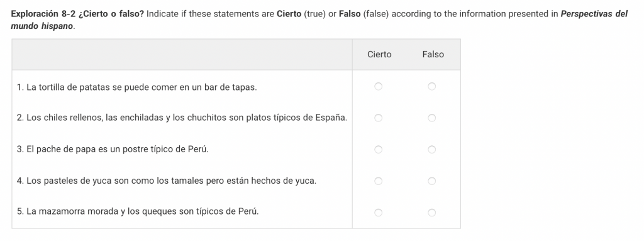
Task: Click statement 1 about tortilla de patatas
Action: pyautogui.click(x=136, y=87)
